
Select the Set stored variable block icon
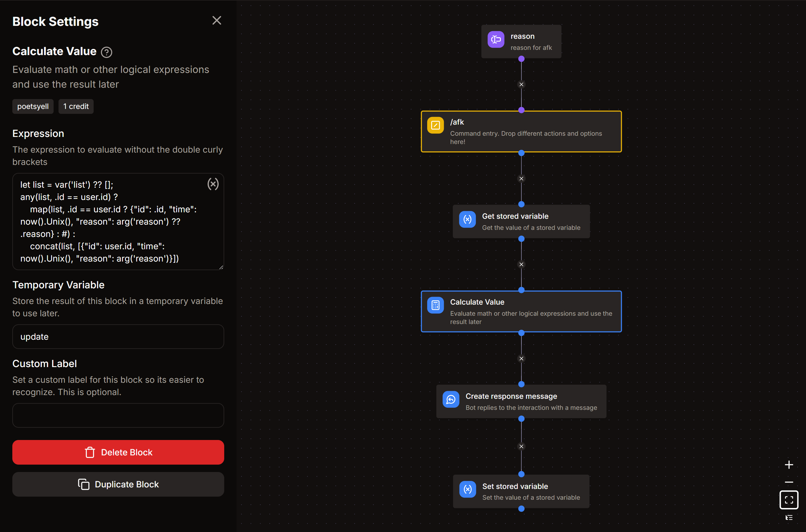pyautogui.click(x=467, y=489)
